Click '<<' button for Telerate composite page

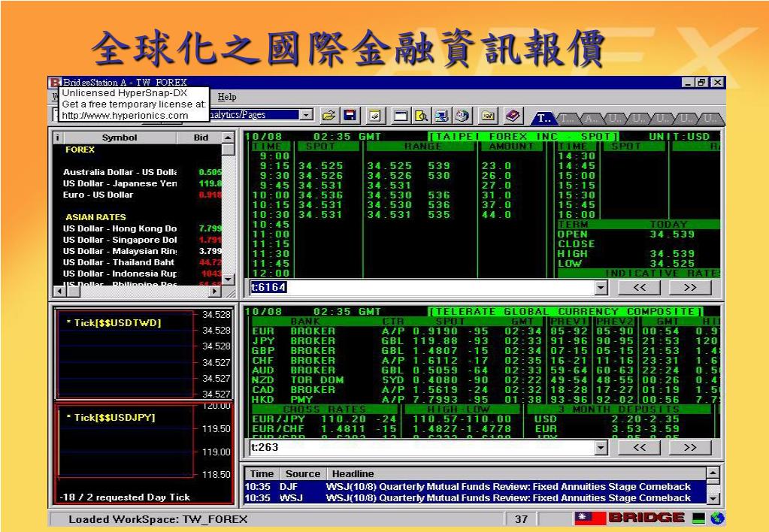click(640, 448)
